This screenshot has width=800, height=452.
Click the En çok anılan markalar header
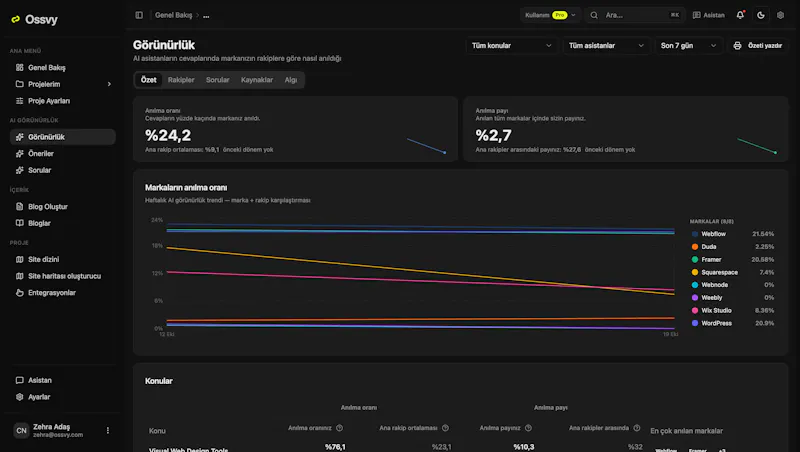(686, 431)
